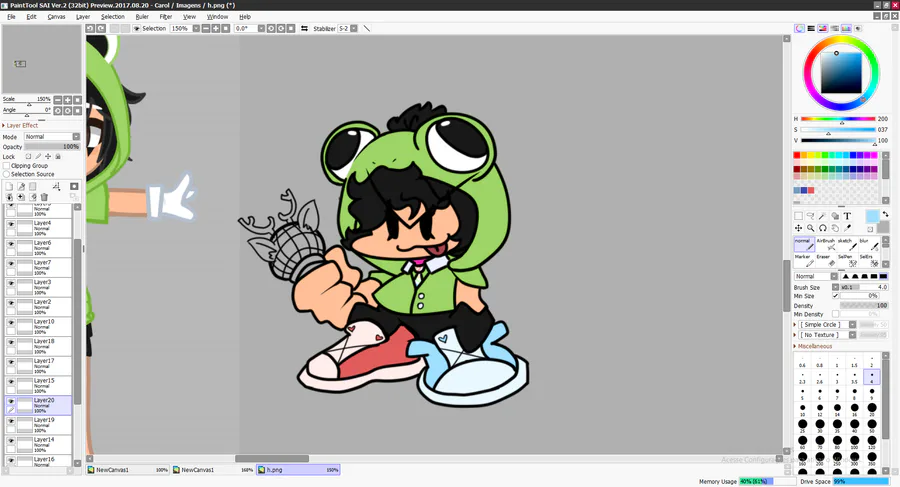Select the rectangular Selection tool

(x=798, y=216)
